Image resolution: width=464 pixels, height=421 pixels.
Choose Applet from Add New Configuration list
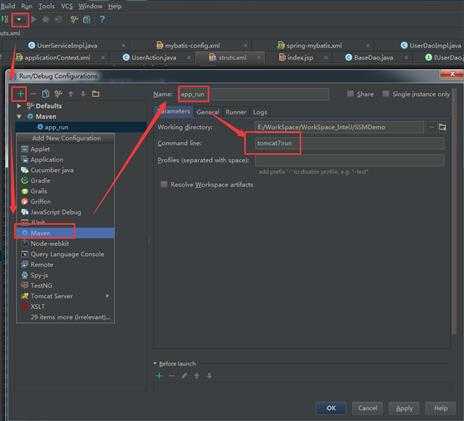coord(66,149)
